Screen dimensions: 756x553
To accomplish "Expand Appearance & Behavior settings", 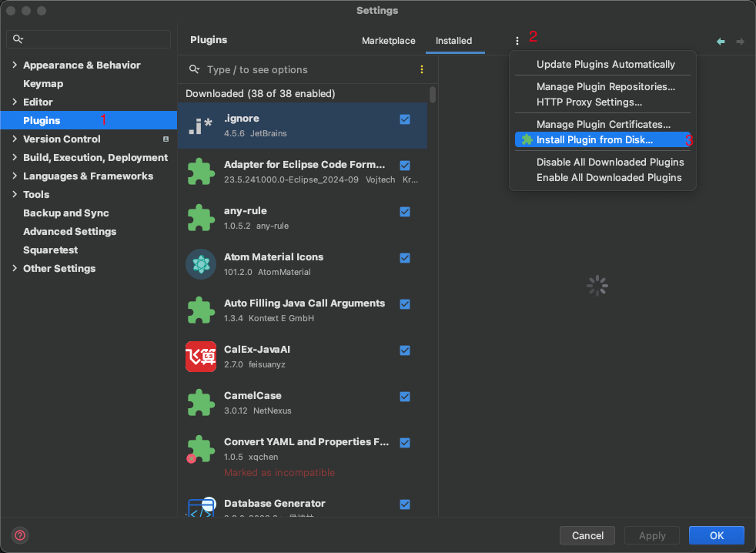I will pyautogui.click(x=15, y=65).
